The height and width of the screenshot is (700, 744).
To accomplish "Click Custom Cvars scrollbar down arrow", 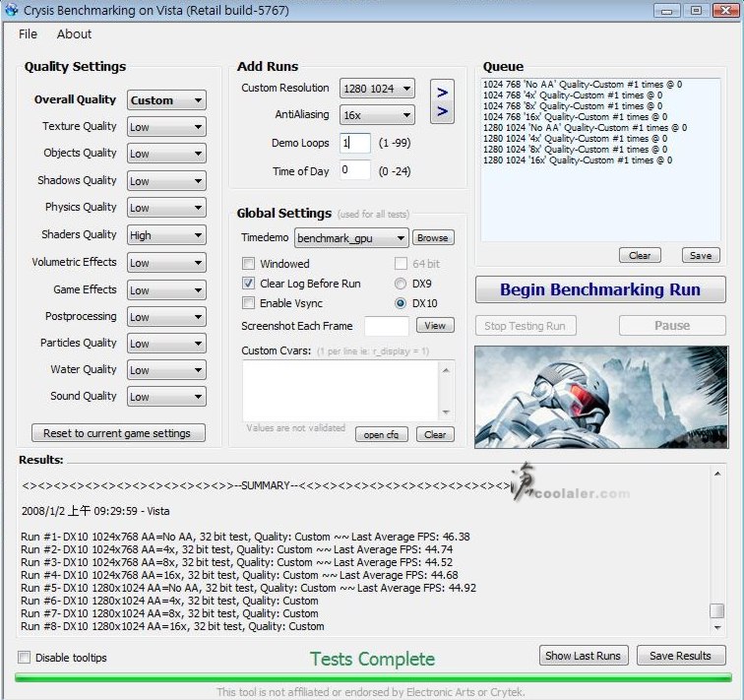I will pyautogui.click(x=446, y=412).
